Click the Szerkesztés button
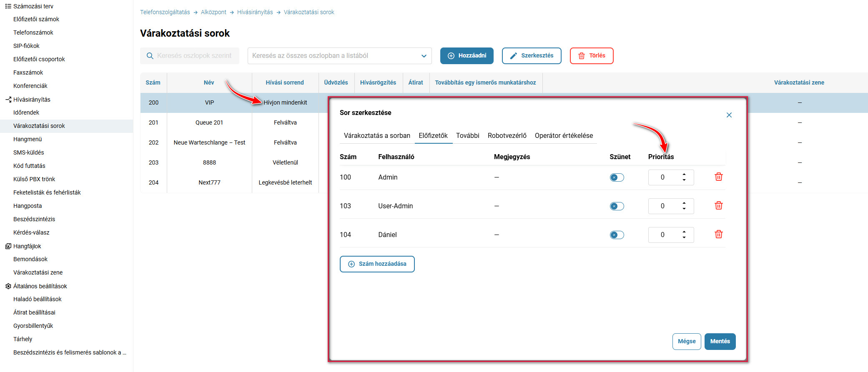 pos(532,56)
